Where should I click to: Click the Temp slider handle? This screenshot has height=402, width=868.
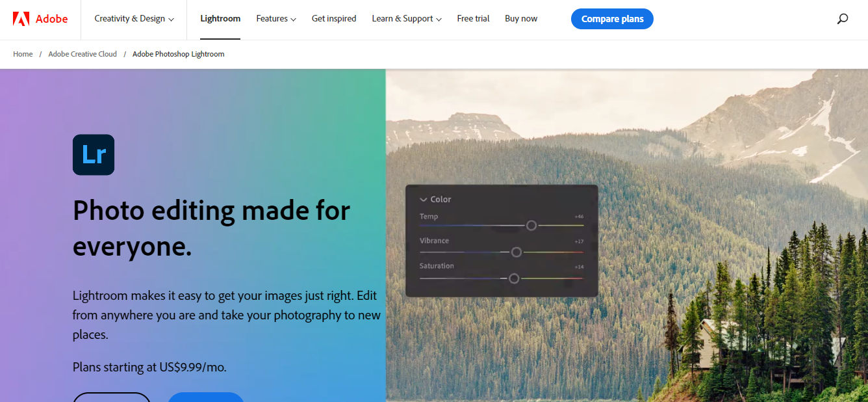(x=531, y=226)
